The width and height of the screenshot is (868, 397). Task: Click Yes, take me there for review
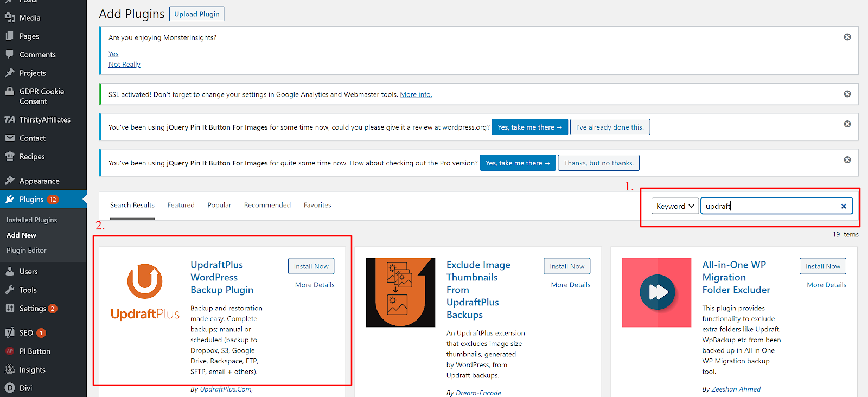[530, 127]
